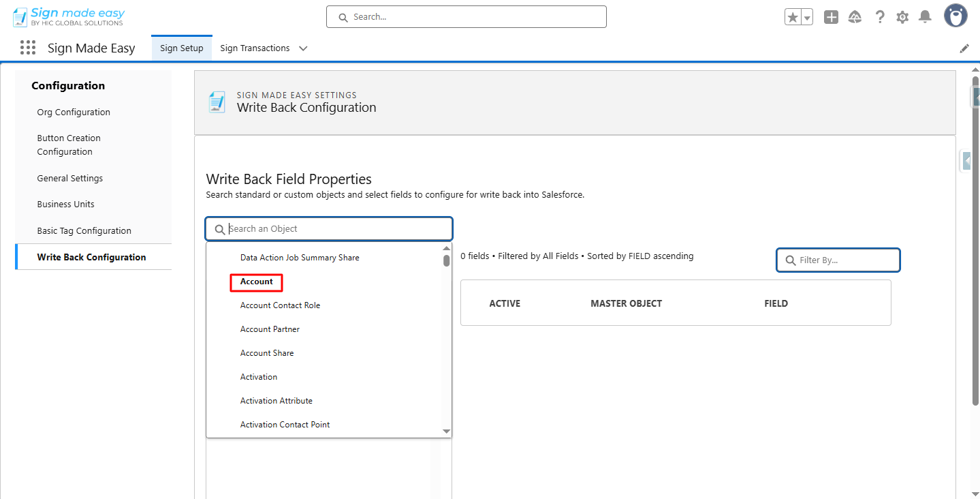Choose Account Contact Role option
Viewport: 980px width, 499px height.
point(280,305)
